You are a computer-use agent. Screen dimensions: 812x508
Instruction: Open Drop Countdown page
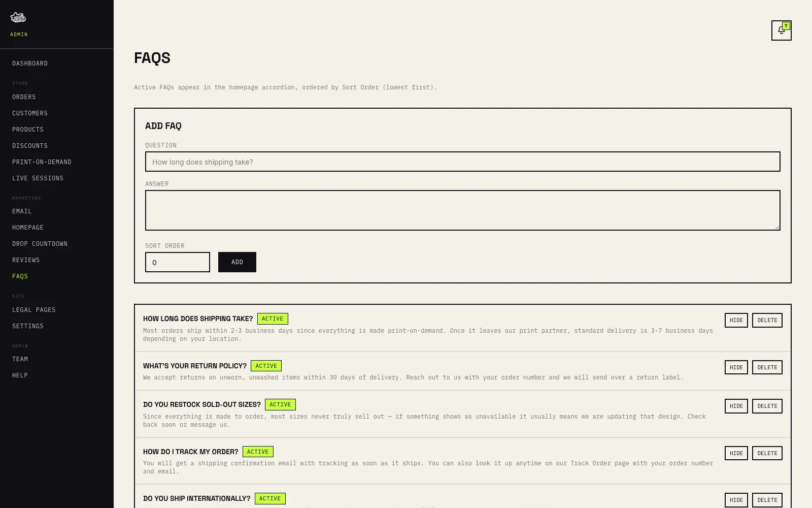click(x=40, y=244)
